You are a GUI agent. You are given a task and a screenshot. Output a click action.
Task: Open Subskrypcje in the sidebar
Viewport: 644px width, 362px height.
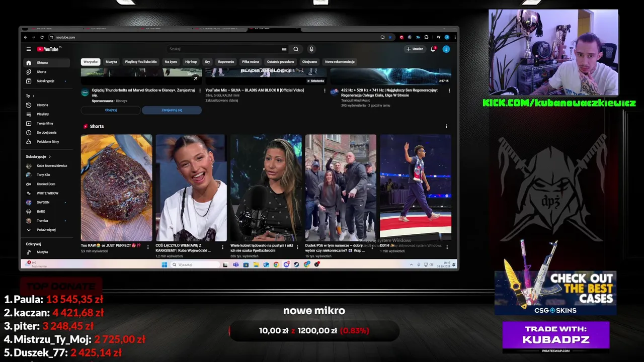click(48, 81)
